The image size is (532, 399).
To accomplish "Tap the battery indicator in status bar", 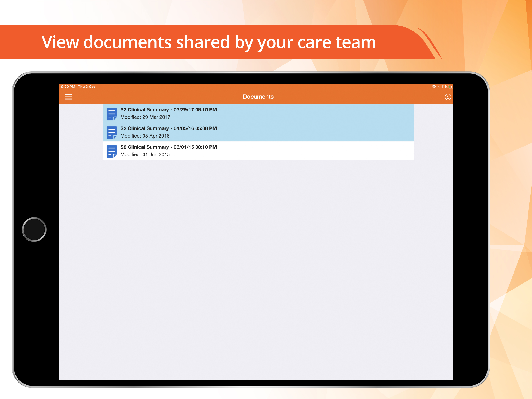I will click(450, 87).
